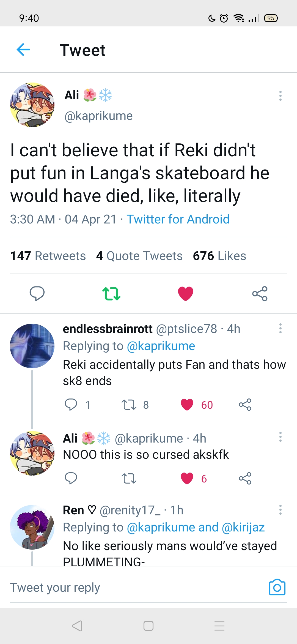
Task: Undo retweet on the main tweet
Action: coord(111,293)
